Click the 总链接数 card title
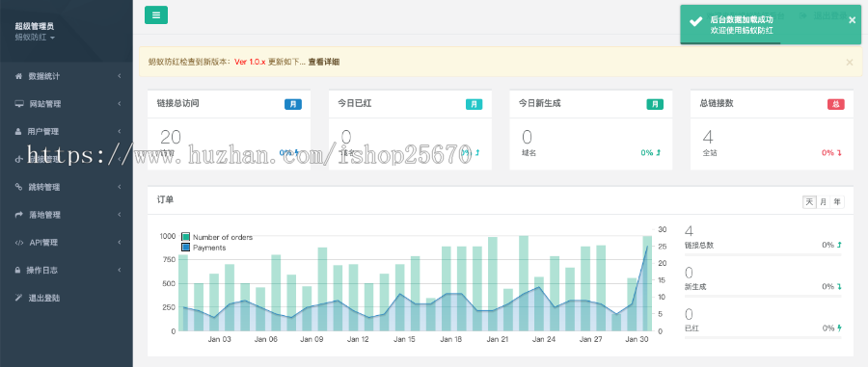This screenshot has height=367, width=868. (717, 103)
